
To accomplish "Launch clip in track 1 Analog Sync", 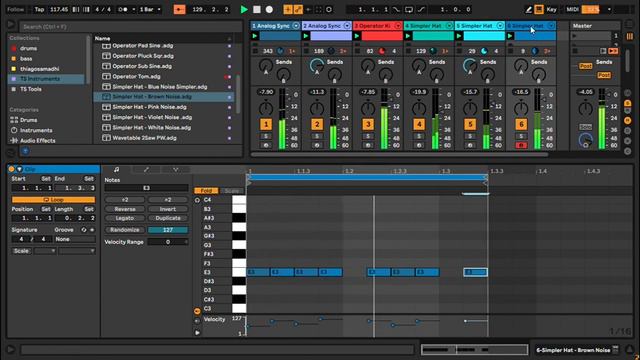I will point(255,36).
